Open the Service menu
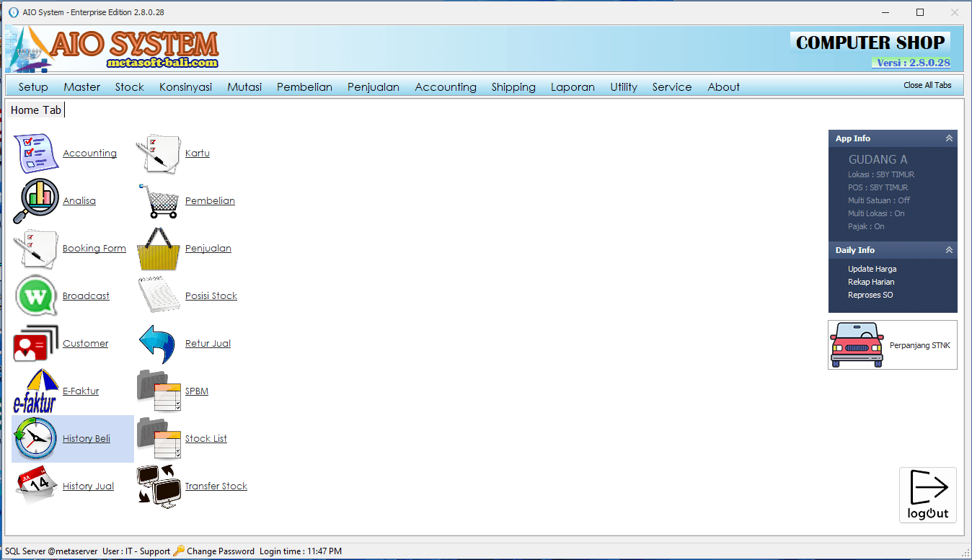This screenshot has height=560, width=972. (672, 86)
